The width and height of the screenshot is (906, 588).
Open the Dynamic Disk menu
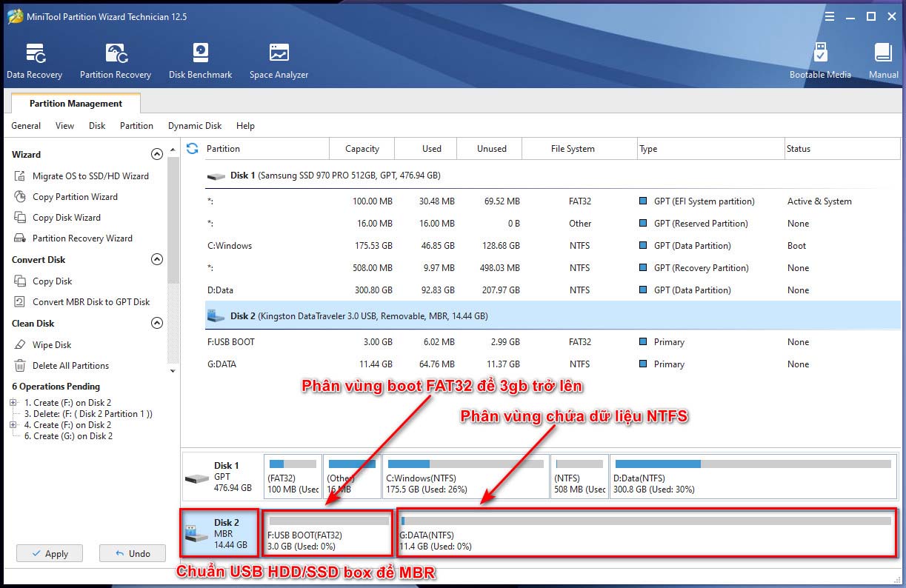(x=195, y=126)
